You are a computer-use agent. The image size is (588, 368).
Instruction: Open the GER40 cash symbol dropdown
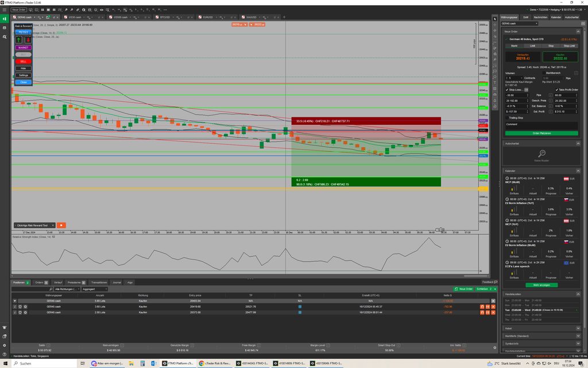pos(519,24)
